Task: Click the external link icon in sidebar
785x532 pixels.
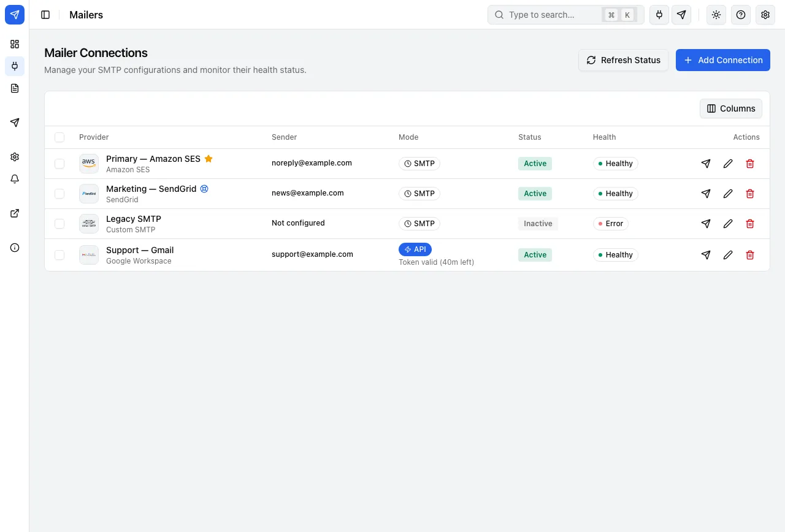Action: click(15, 213)
